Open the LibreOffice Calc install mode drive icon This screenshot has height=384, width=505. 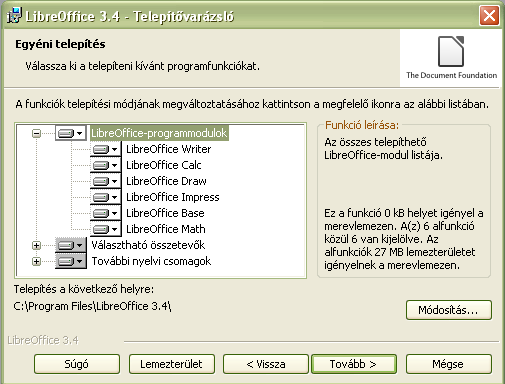click(105, 165)
